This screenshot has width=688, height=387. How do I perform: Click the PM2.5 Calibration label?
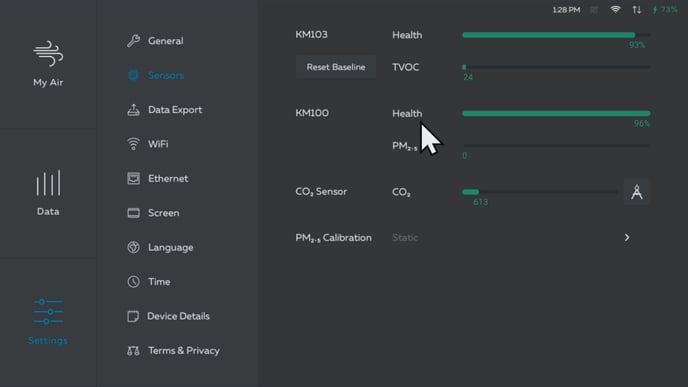pyautogui.click(x=333, y=238)
